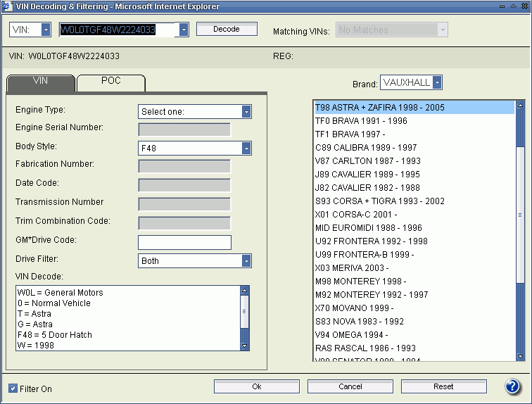Select T98 ASTRA + ZAFIRA 1998 - 2005

(414, 107)
